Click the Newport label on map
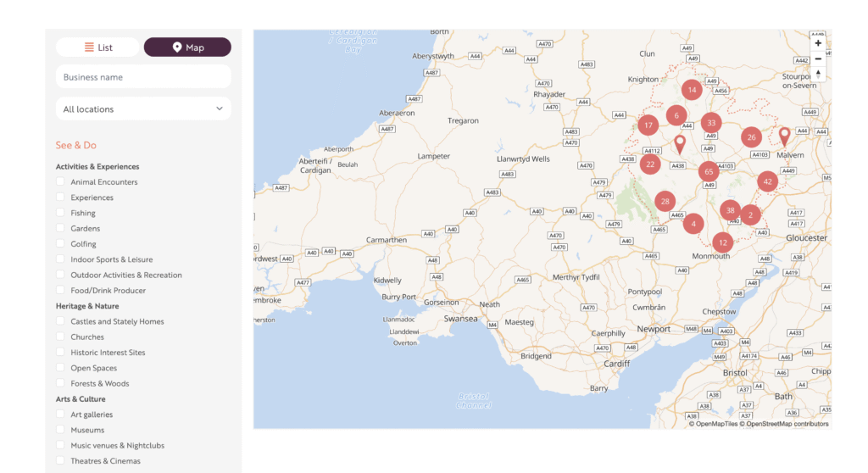 654,329
